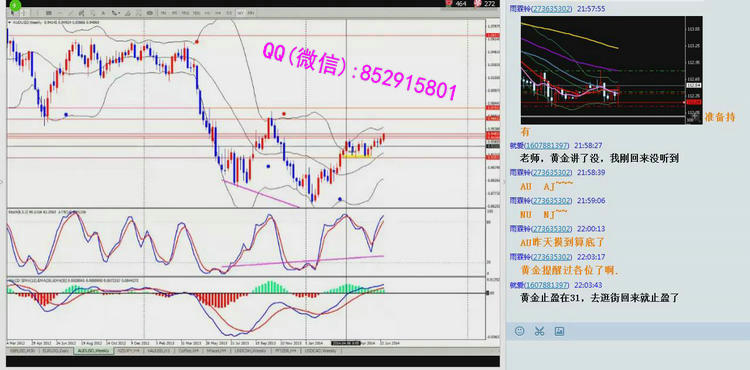The height and width of the screenshot is (370, 750).
Task: Select the M1 timeframe button
Action: (163, 13)
